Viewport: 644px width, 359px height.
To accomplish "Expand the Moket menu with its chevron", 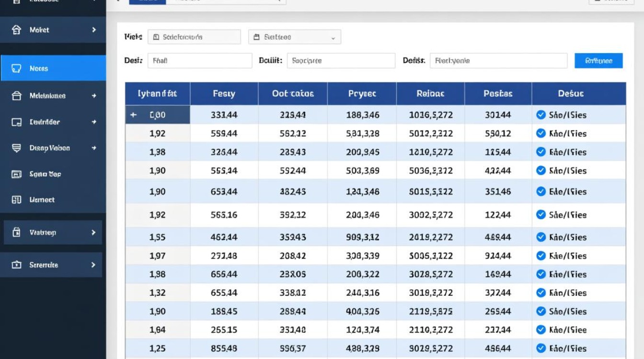I will pos(93,30).
